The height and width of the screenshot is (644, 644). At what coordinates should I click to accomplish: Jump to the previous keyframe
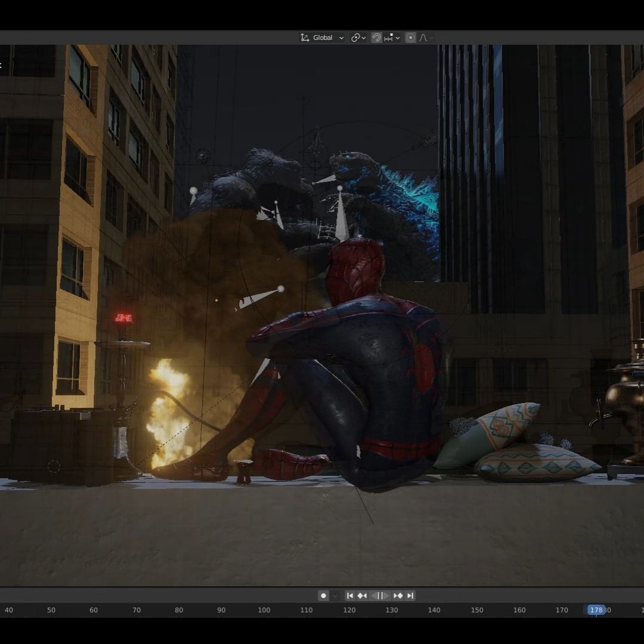[x=362, y=596]
